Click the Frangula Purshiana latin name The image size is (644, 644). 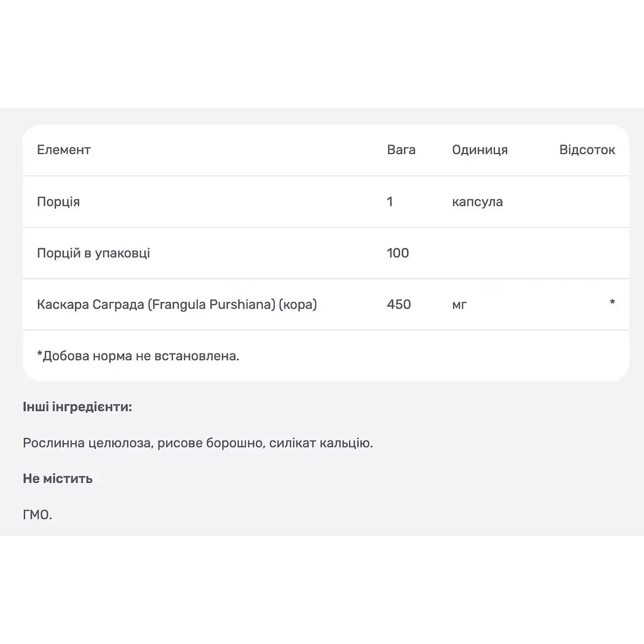[211, 304]
